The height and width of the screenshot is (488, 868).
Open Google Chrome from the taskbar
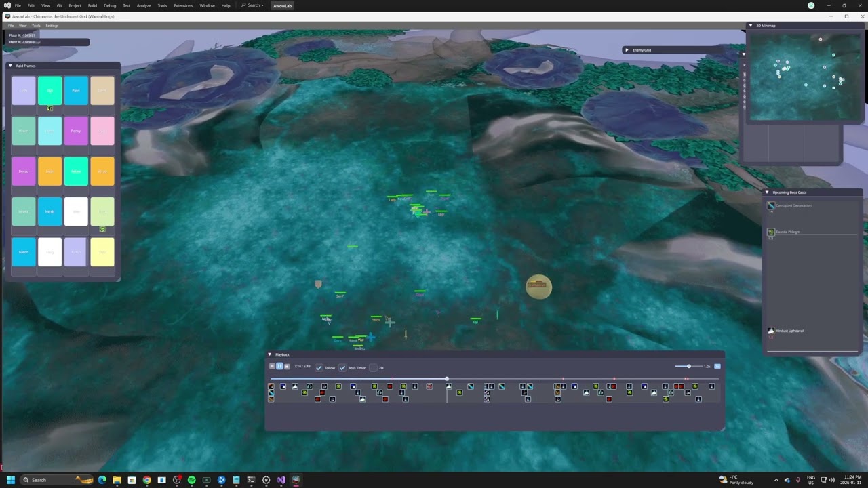(146, 480)
